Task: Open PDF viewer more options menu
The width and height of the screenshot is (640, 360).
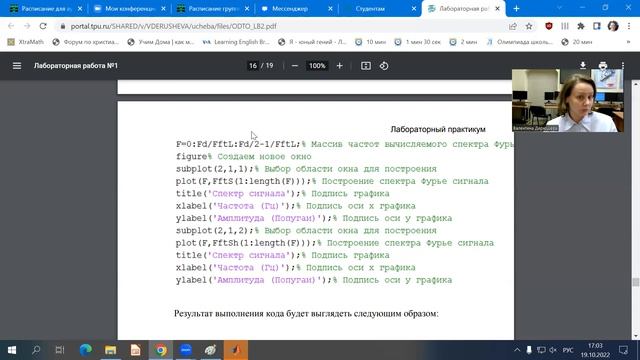Action: pos(623,66)
